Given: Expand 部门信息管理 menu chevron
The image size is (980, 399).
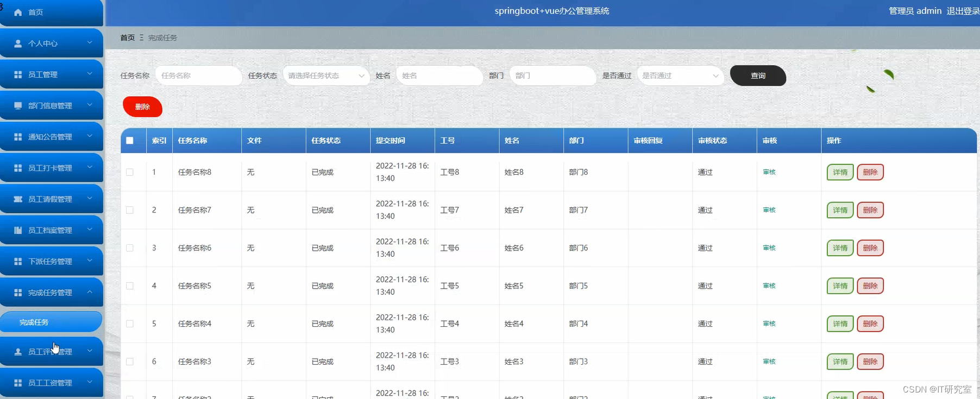Looking at the screenshot, I should (x=90, y=105).
